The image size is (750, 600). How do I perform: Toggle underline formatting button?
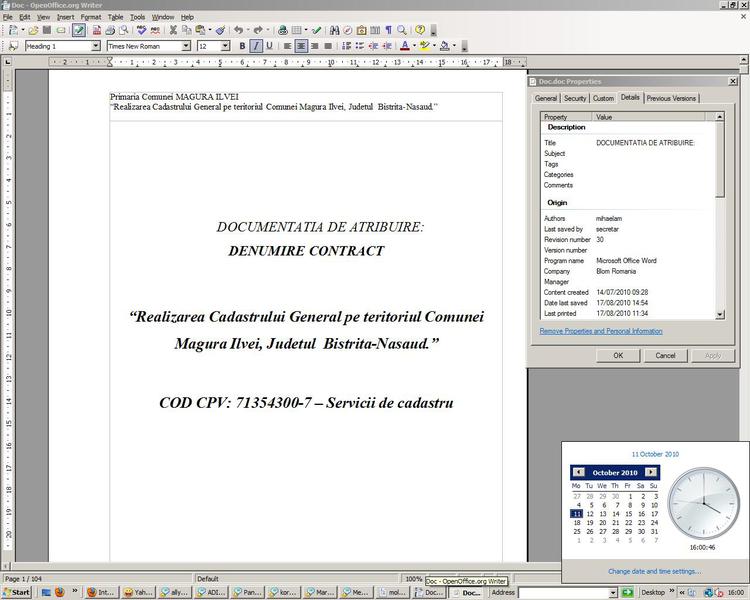(x=270, y=46)
